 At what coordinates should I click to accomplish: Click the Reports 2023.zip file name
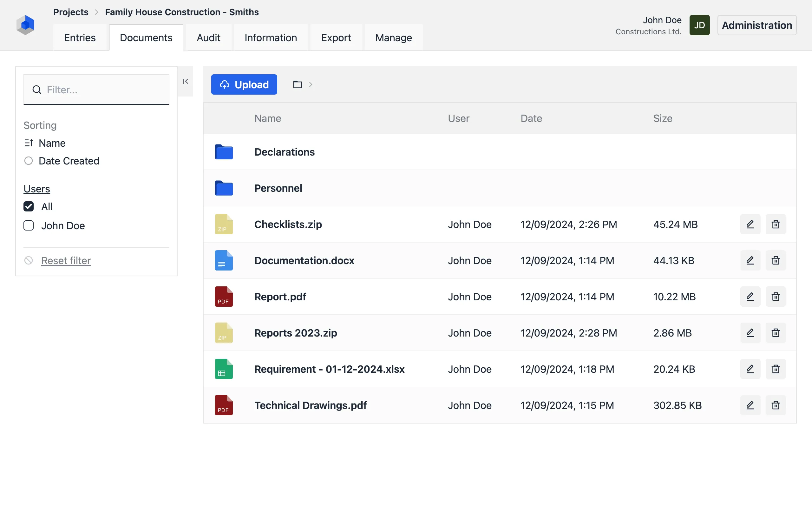click(296, 333)
